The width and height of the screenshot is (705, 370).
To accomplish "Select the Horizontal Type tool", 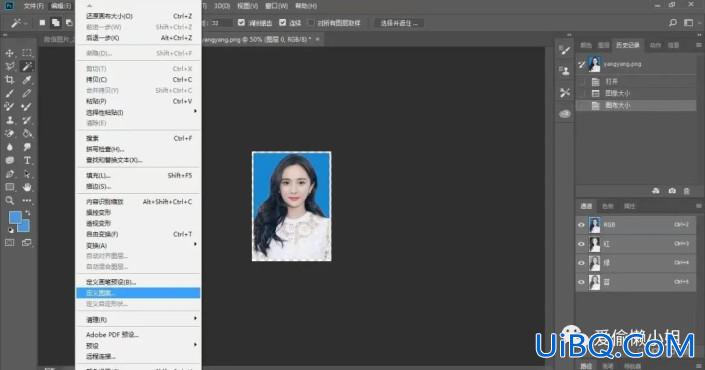I will pyautogui.click(x=27, y=160).
